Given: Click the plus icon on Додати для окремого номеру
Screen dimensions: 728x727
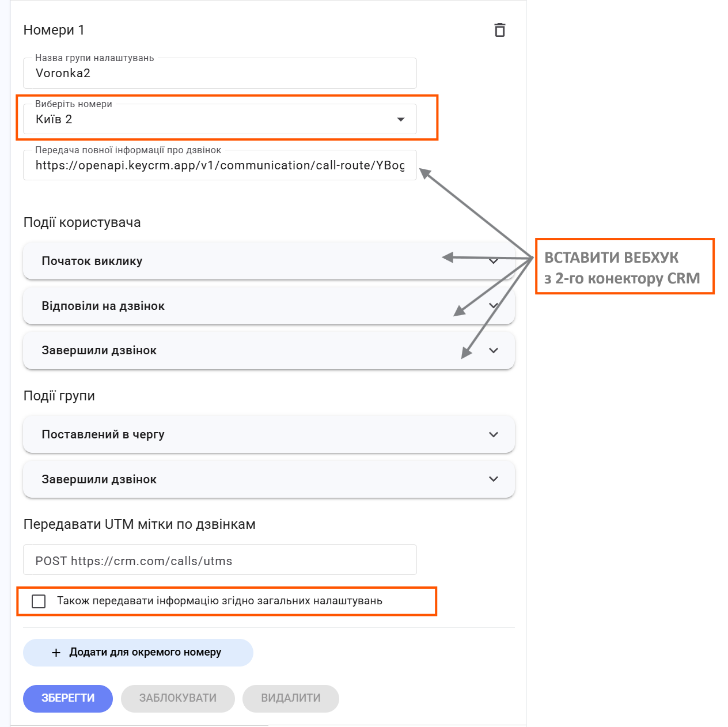Looking at the screenshot, I should [56, 653].
